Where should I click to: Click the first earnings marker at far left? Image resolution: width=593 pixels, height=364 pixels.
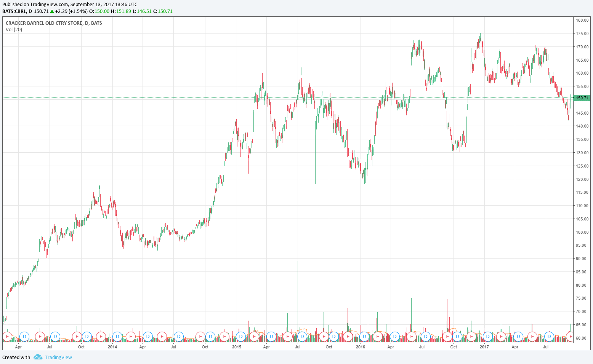[x=7, y=337]
